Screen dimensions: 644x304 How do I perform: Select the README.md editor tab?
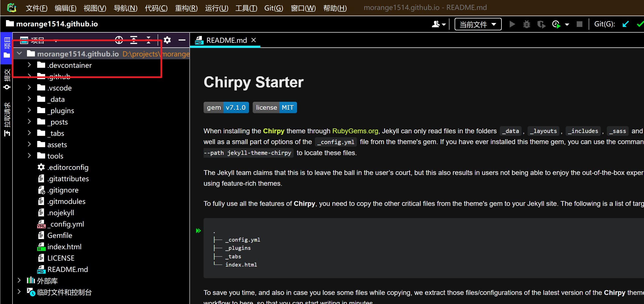pyautogui.click(x=225, y=40)
